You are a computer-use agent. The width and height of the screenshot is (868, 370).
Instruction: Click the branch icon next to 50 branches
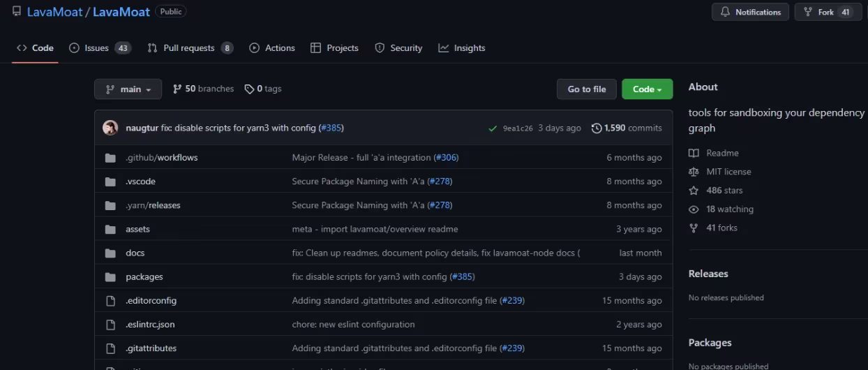(177, 89)
